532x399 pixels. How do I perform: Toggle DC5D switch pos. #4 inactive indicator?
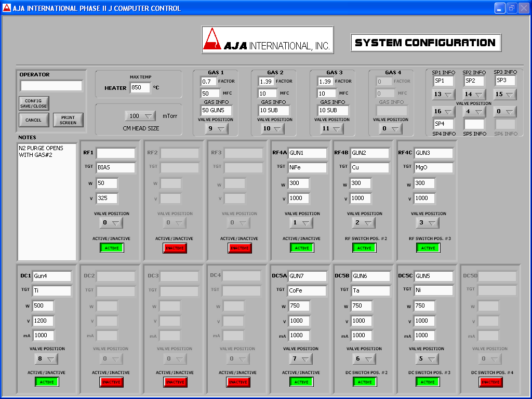coord(491,382)
